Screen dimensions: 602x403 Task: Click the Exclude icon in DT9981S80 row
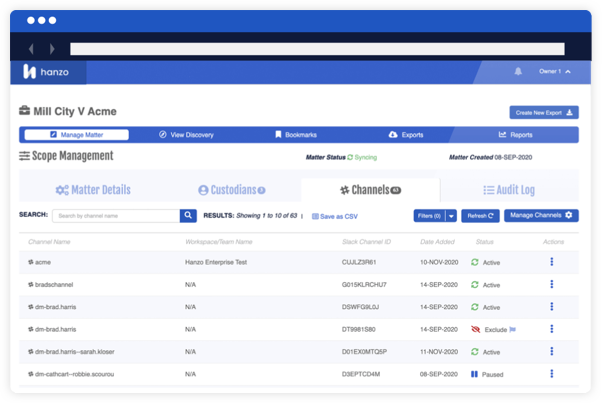tap(475, 329)
